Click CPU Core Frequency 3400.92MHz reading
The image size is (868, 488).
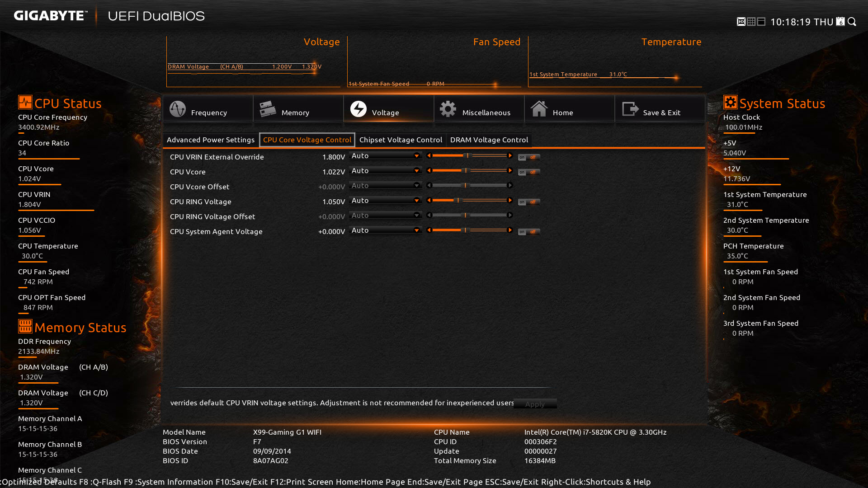[39, 127]
